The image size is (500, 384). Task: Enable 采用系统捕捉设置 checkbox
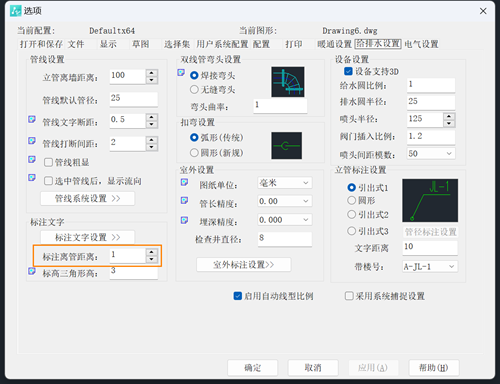(349, 296)
